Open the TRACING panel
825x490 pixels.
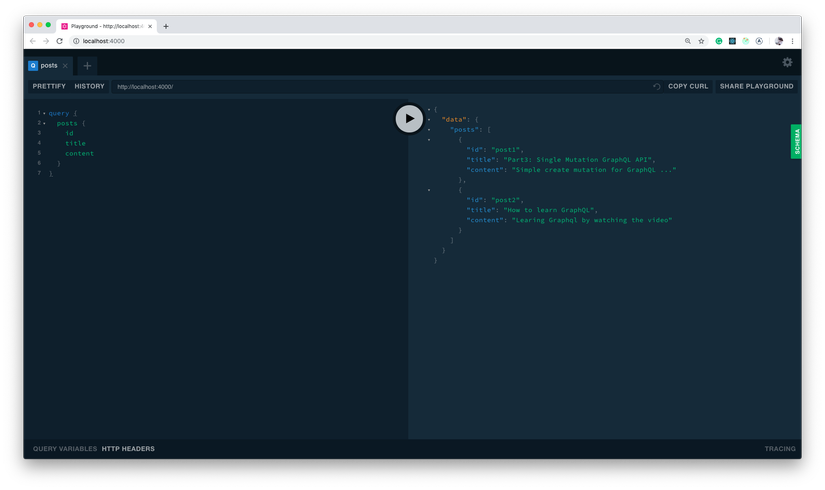click(780, 449)
